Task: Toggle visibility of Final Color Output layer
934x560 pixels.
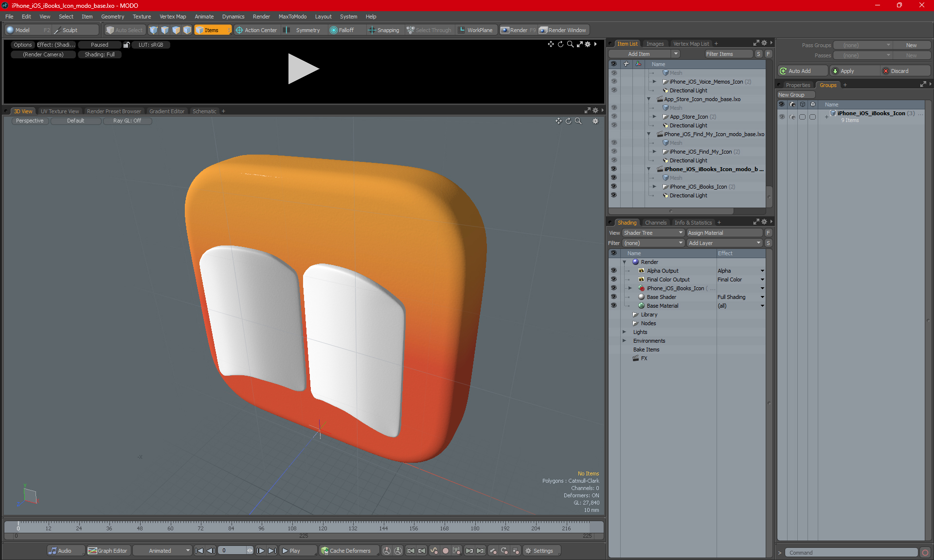Action: (x=613, y=280)
